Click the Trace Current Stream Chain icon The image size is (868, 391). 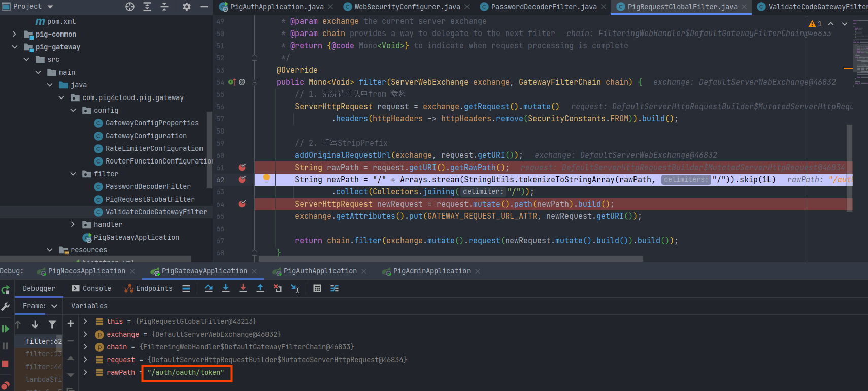[335, 288]
